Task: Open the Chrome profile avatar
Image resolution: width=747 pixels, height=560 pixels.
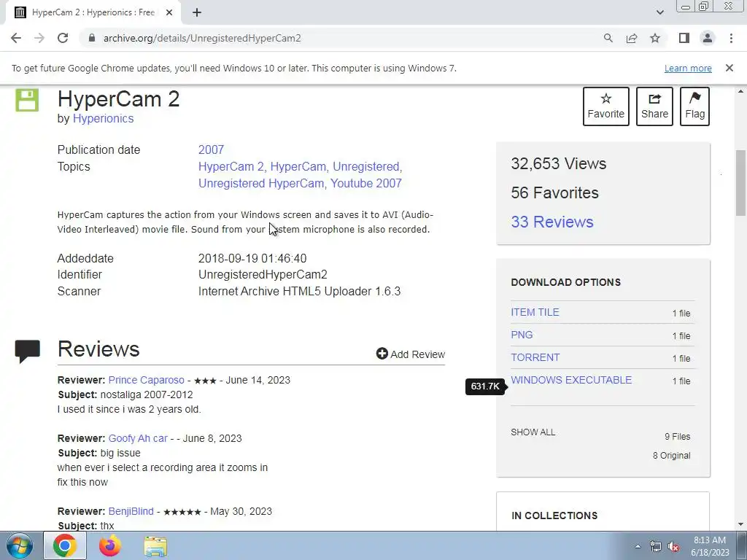Action: tap(708, 38)
